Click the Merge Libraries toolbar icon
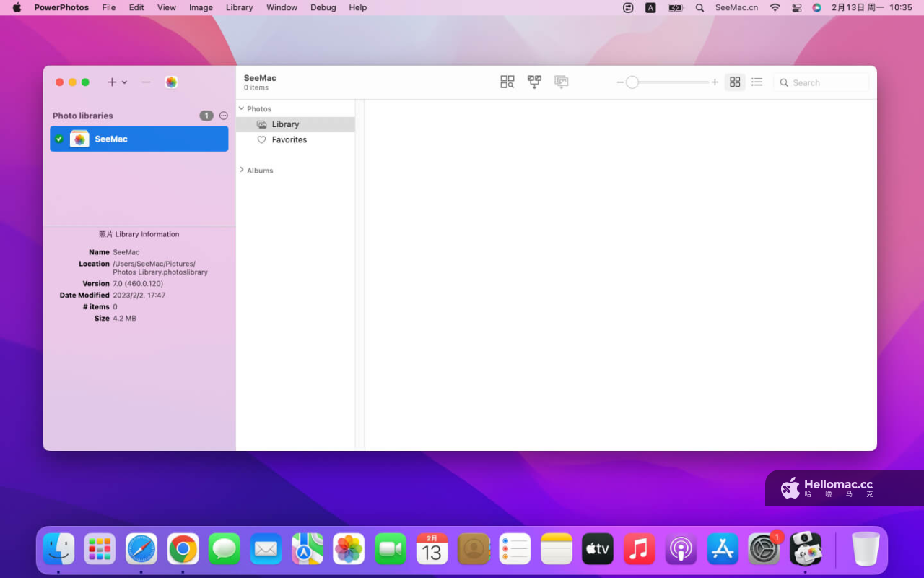This screenshot has height=578, width=924. click(534, 82)
